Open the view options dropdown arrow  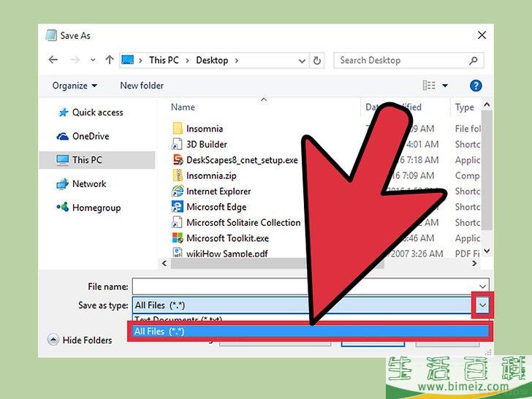tap(445, 85)
